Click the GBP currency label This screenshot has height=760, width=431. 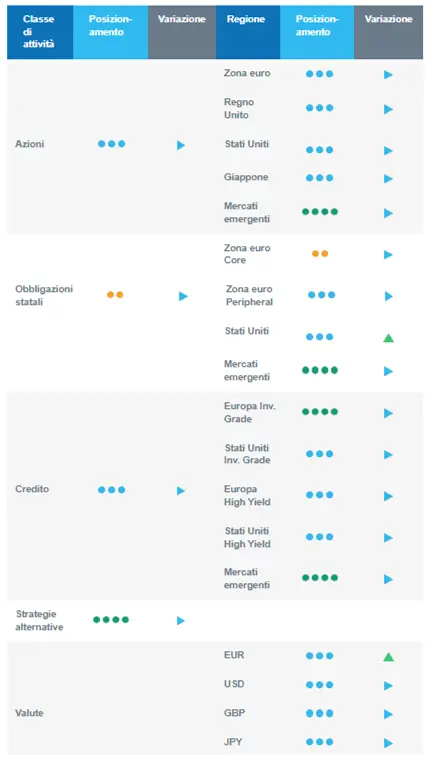[235, 713]
